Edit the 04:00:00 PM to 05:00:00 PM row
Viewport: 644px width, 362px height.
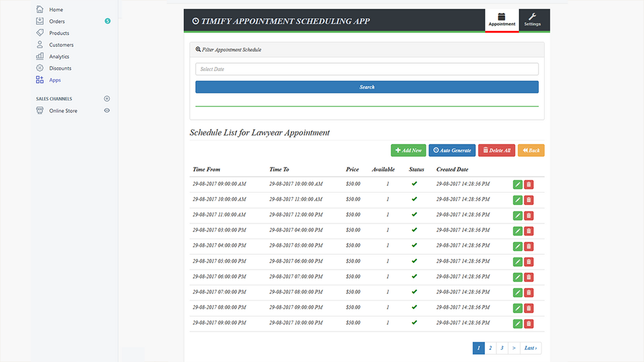coord(518,246)
